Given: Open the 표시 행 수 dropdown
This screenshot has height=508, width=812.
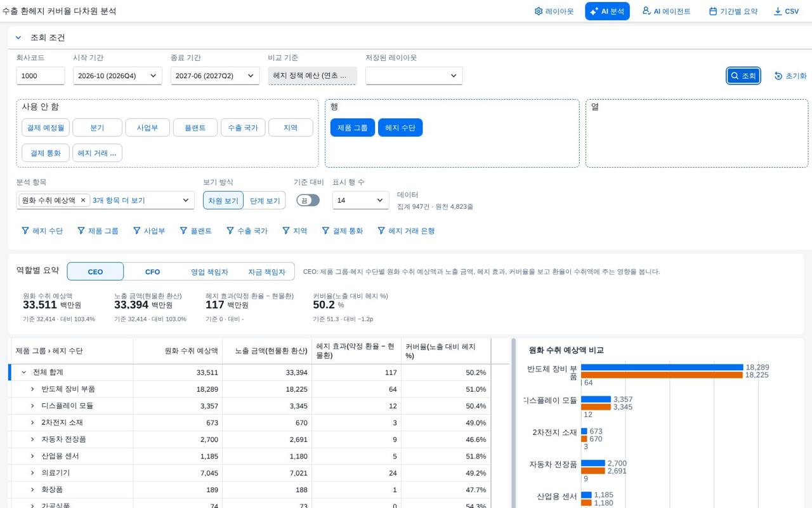Looking at the screenshot, I should point(360,200).
